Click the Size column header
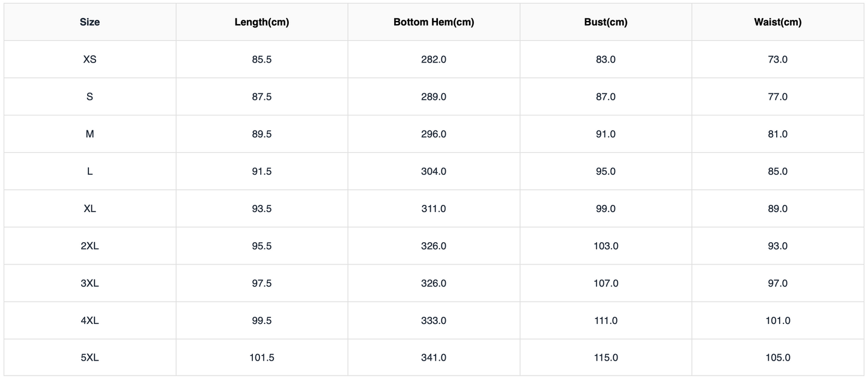The width and height of the screenshot is (868, 381). coord(90,22)
